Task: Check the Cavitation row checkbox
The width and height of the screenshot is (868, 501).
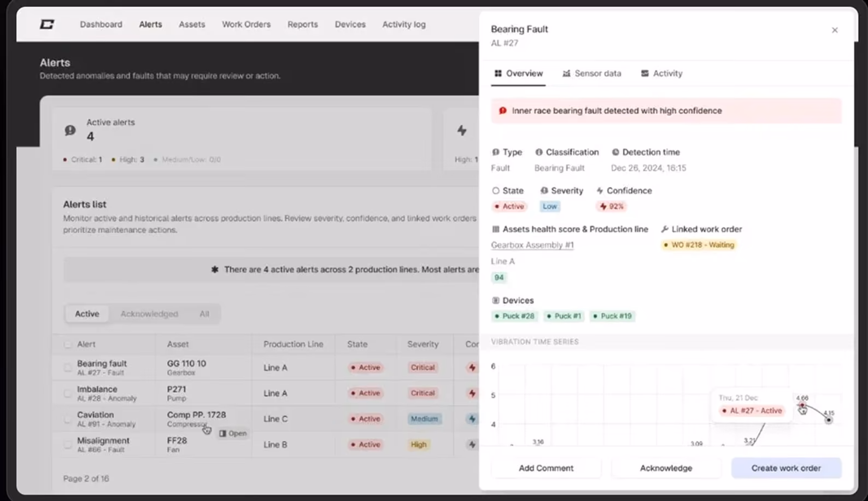Action: point(68,419)
